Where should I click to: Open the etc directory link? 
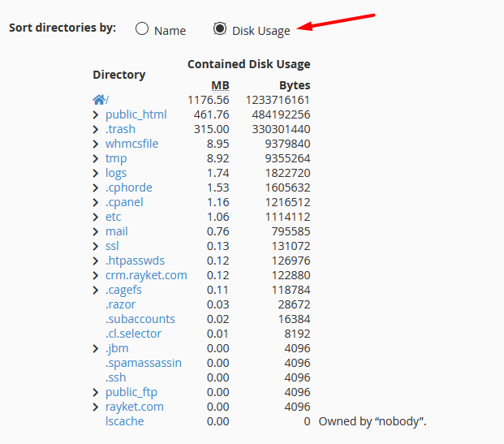[x=113, y=217]
